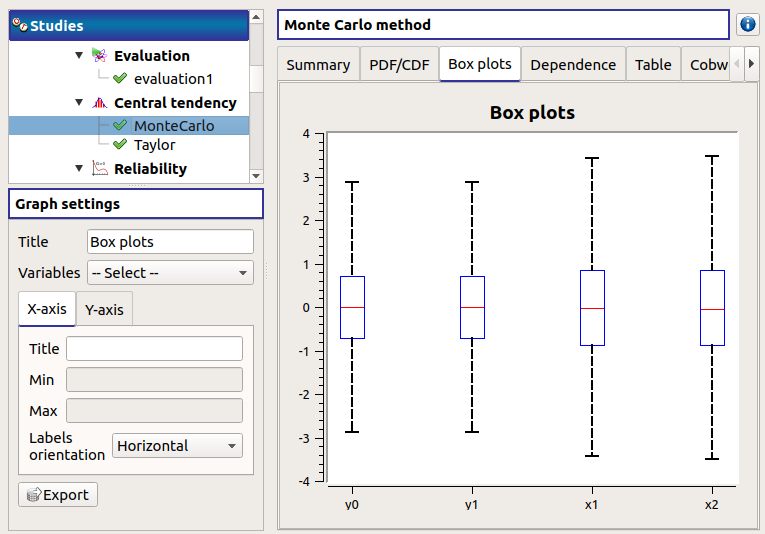The image size is (765, 534).
Task: Collapse the Central tendency tree node
Action: [79, 103]
